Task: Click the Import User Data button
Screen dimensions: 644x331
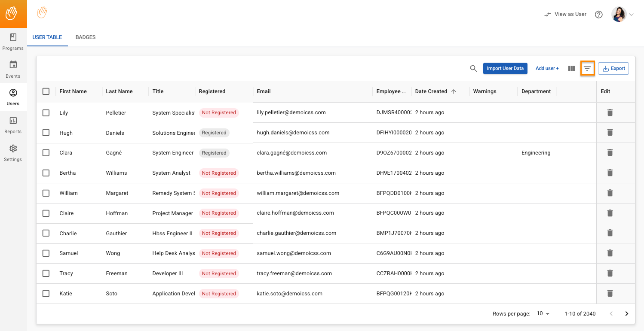Action: 505,68
